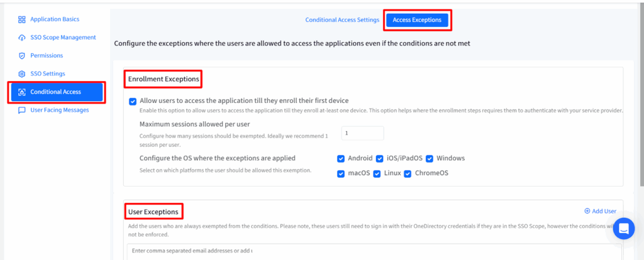Screen dimensions: 644x260
Task: Click the maximum sessions per user field
Action: [362, 133]
